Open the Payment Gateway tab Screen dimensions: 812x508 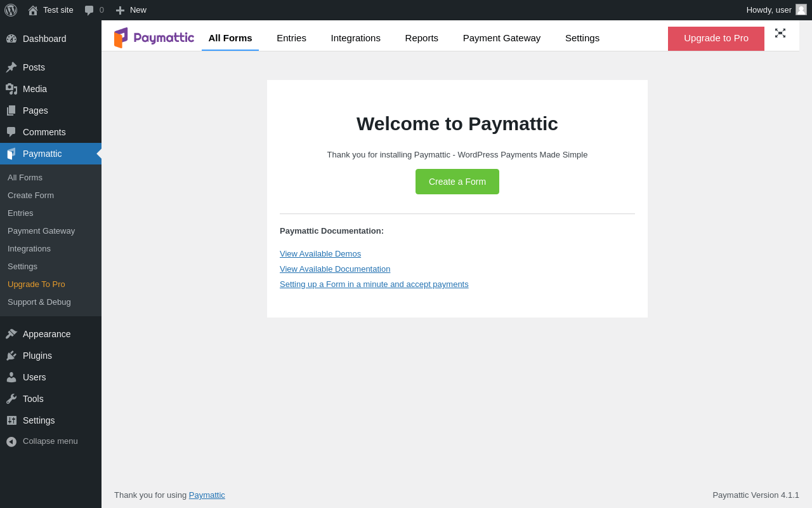point(502,37)
